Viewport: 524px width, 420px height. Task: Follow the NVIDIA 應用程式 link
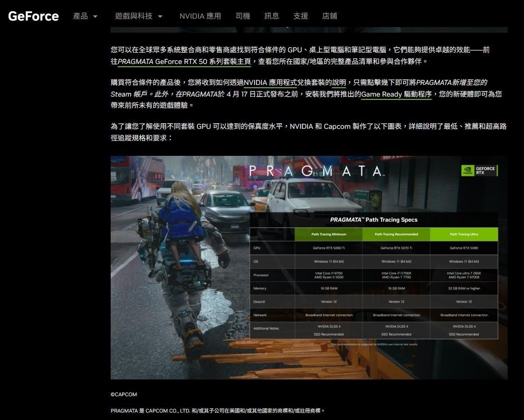click(x=270, y=83)
